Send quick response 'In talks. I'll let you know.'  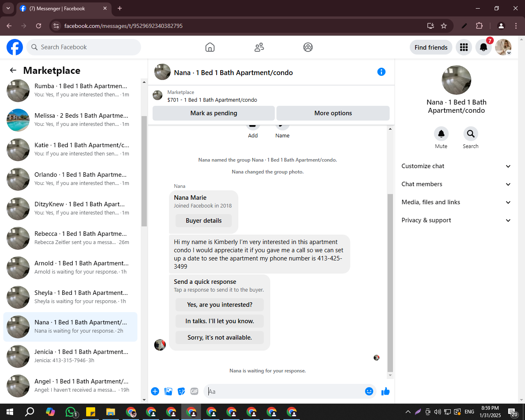[219, 321]
